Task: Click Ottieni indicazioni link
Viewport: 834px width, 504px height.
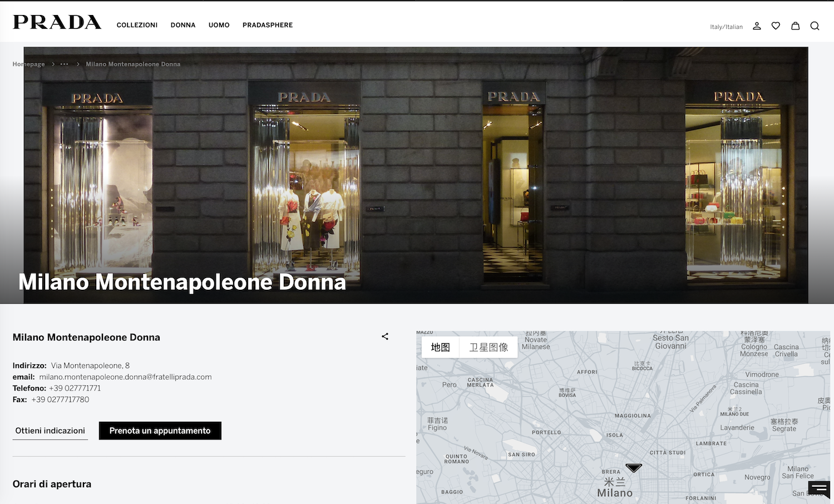Action: (50, 431)
